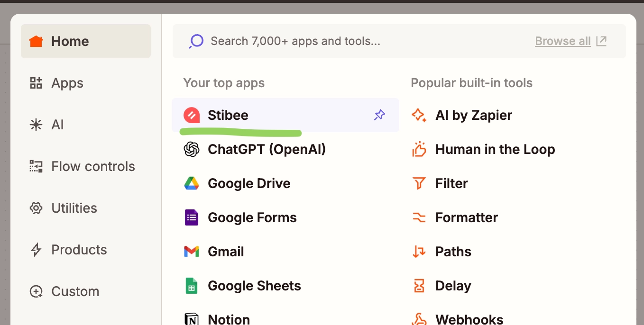Switch to the Apps sidebar tab
The height and width of the screenshot is (325, 644).
[67, 83]
